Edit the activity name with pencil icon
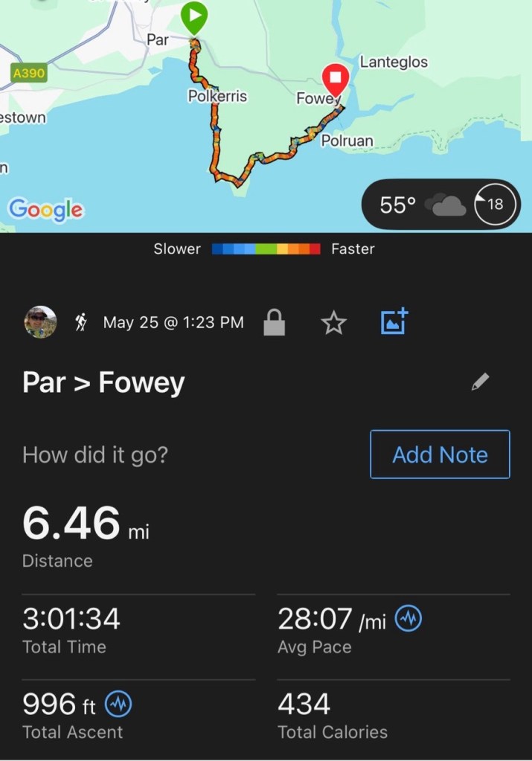Viewport: 532px width, 761px height. click(x=481, y=382)
